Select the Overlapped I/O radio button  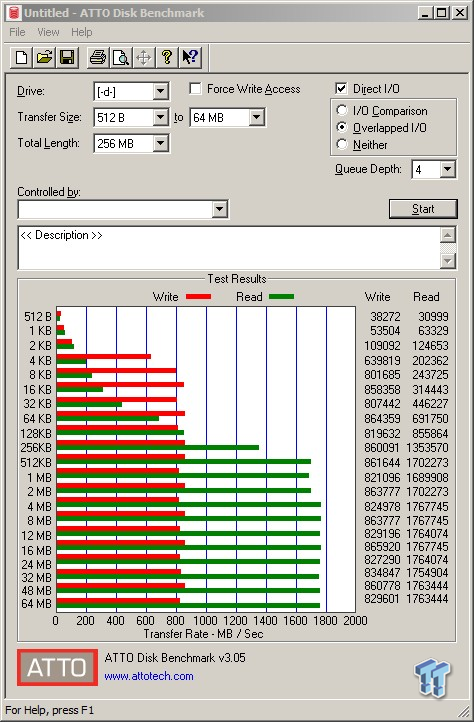pyautogui.click(x=342, y=127)
